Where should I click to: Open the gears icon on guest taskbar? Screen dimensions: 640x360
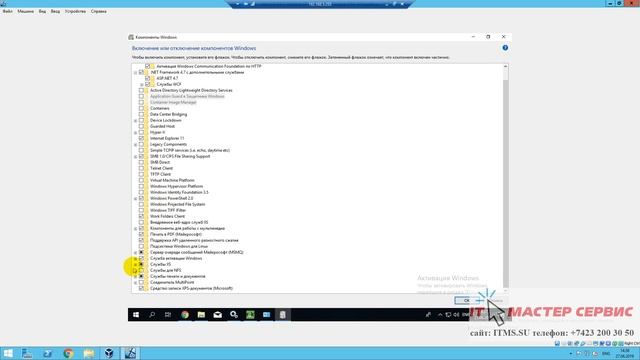234,315
